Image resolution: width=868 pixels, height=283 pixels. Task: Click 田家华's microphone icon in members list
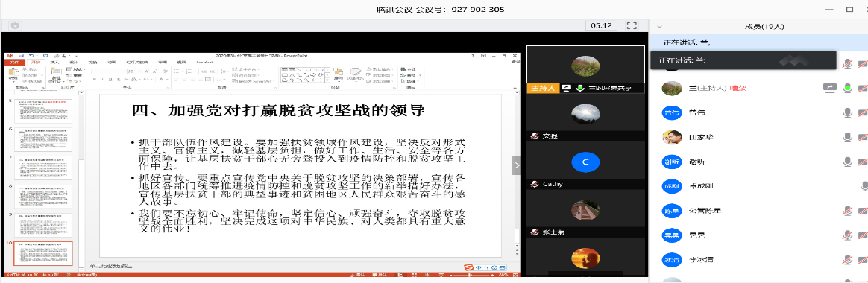[x=847, y=137]
